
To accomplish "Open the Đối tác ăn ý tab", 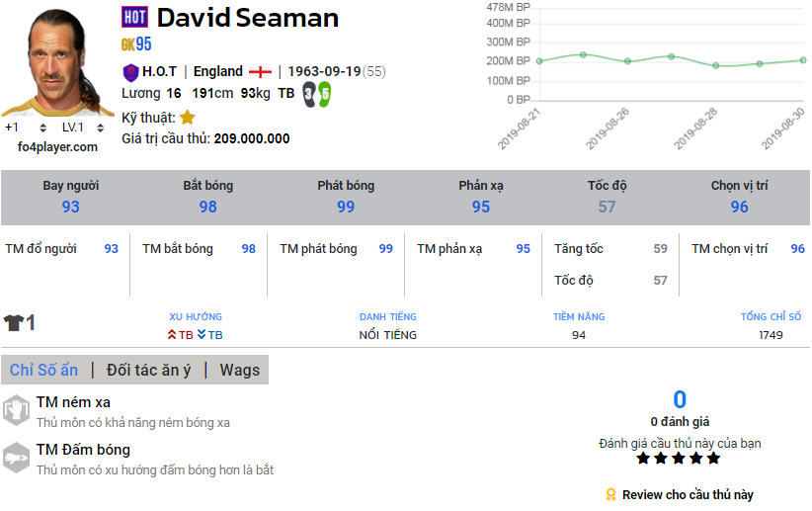I will pos(148,370).
